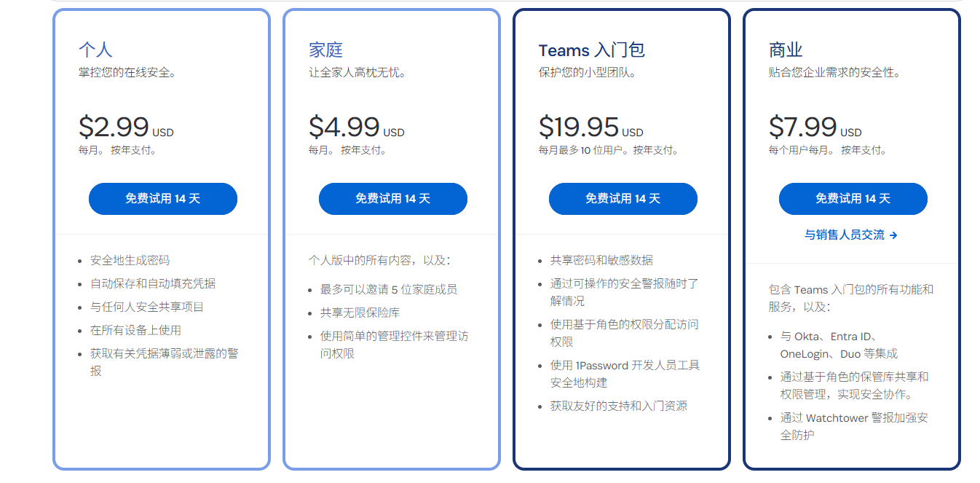Click the $7.99 business price

tap(803, 127)
